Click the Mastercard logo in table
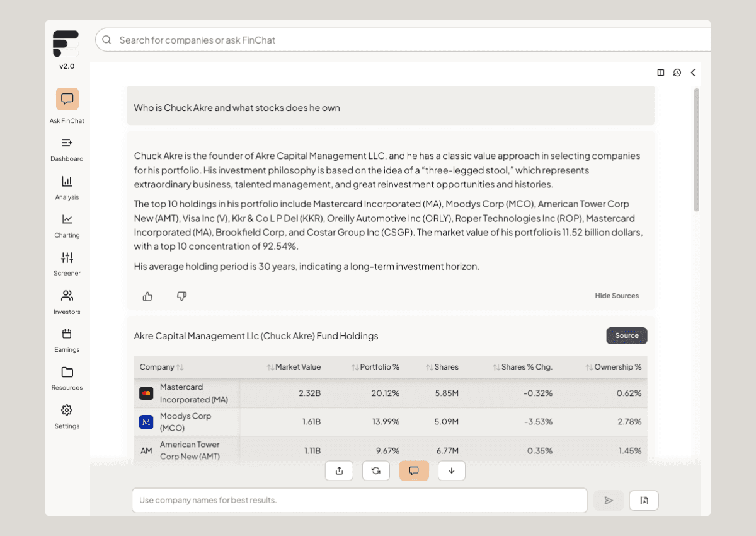This screenshot has width=756, height=536. coord(146,393)
